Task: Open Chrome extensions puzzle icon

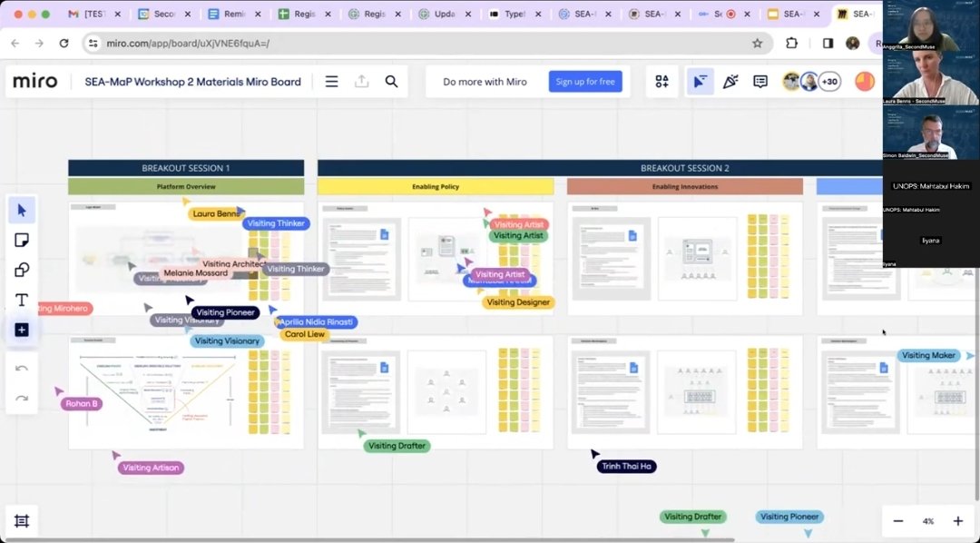Action: pos(792,44)
